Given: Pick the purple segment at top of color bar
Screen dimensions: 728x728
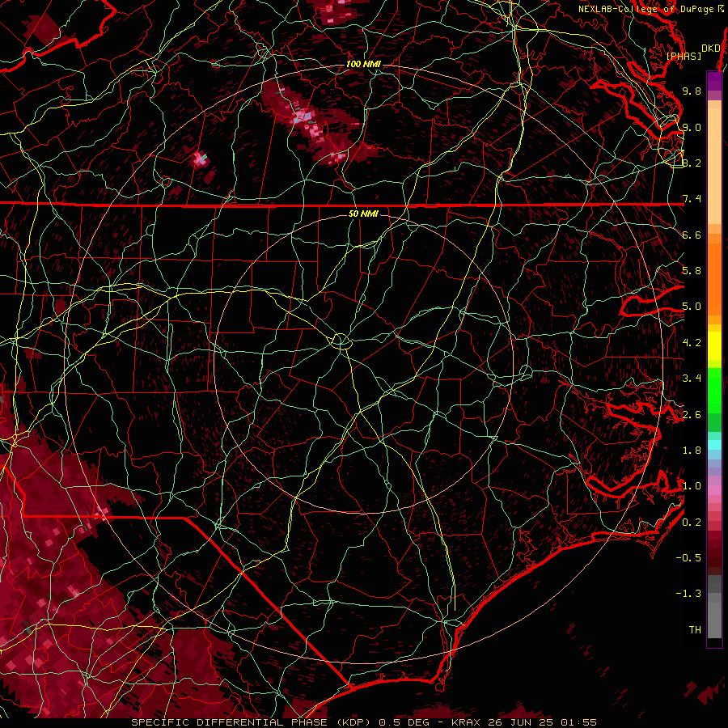Looking at the screenshot, I should pyautogui.click(x=714, y=81).
